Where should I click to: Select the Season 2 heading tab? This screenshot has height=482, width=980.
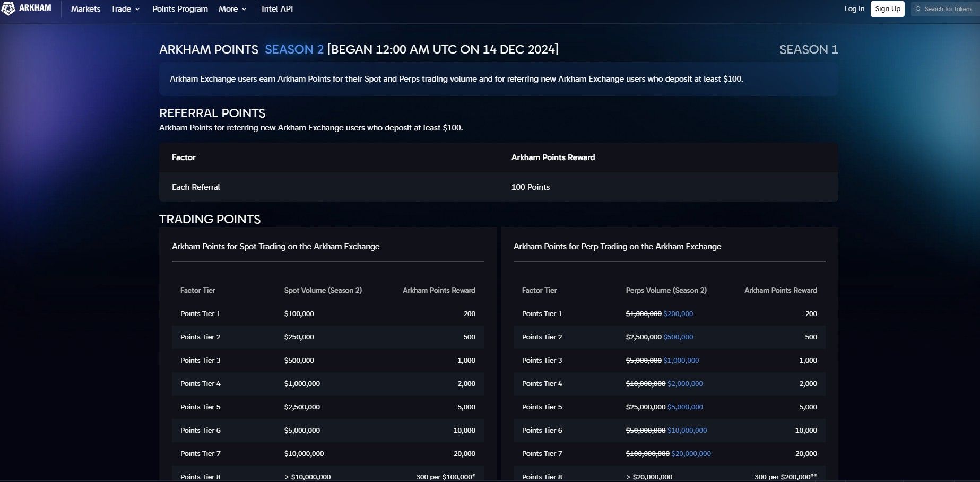294,49
